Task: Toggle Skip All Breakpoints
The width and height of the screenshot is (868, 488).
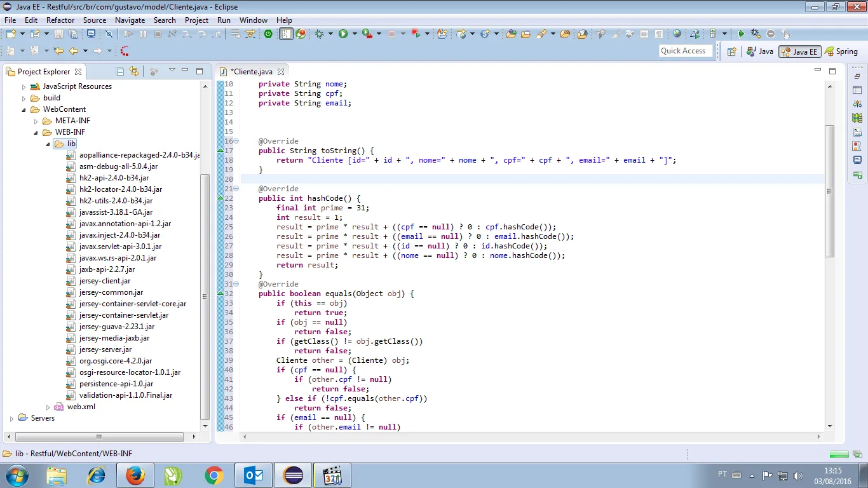Action: coord(109,34)
